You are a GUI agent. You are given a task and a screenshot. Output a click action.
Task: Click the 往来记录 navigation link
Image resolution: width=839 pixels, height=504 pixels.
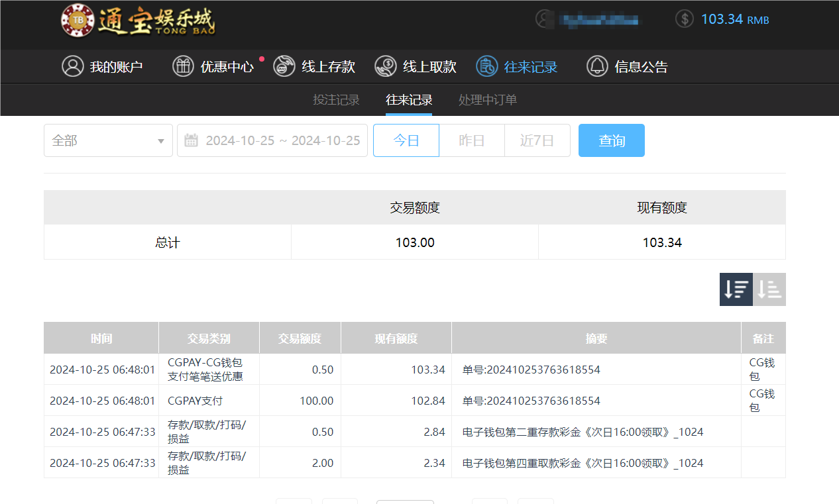pos(528,66)
